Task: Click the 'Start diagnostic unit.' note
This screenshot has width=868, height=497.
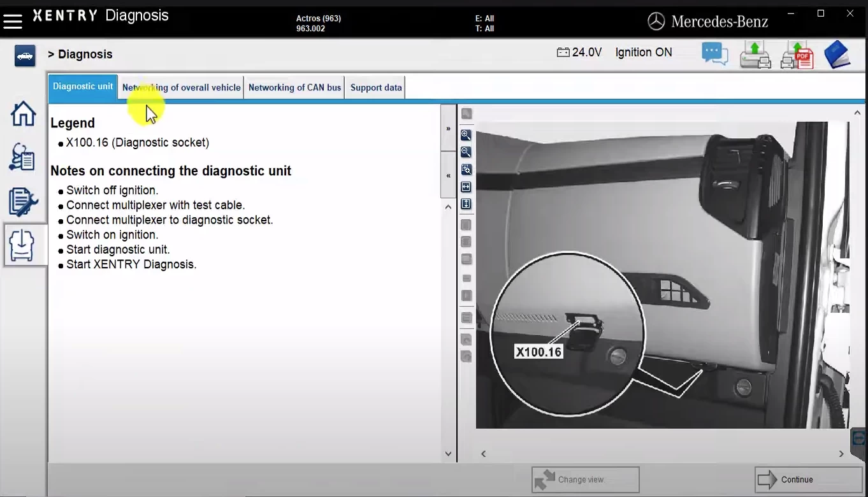Action: point(118,250)
